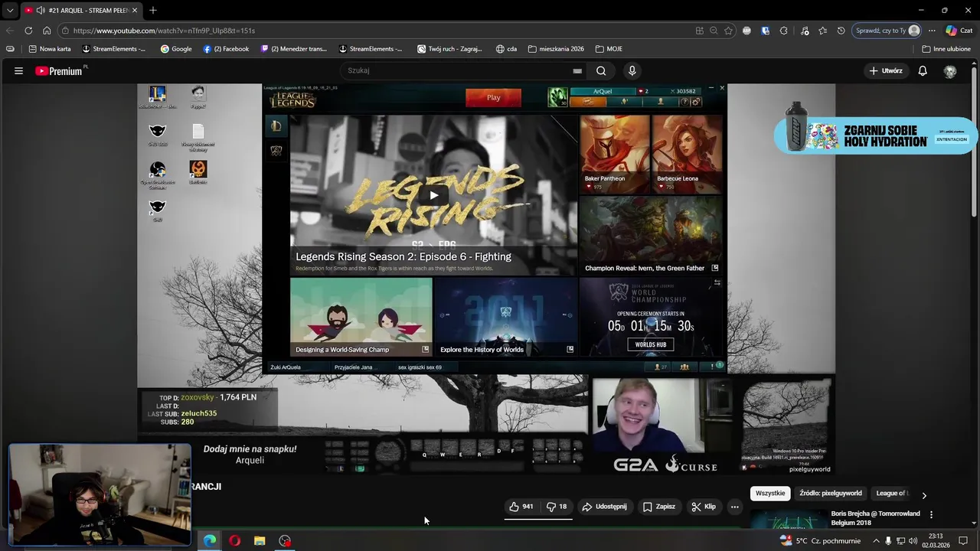Open Edge browser in taskbar
980x551 pixels.
click(209, 540)
